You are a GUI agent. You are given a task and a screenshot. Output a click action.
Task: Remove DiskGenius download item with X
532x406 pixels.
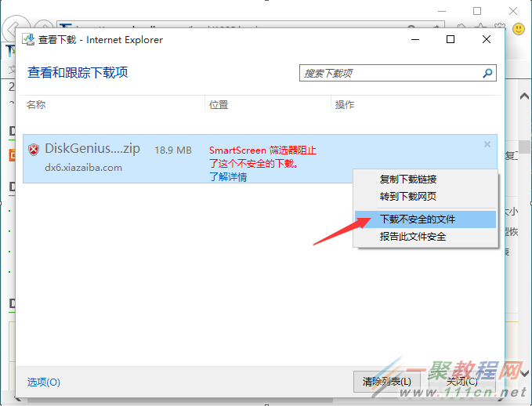point(487,144)
